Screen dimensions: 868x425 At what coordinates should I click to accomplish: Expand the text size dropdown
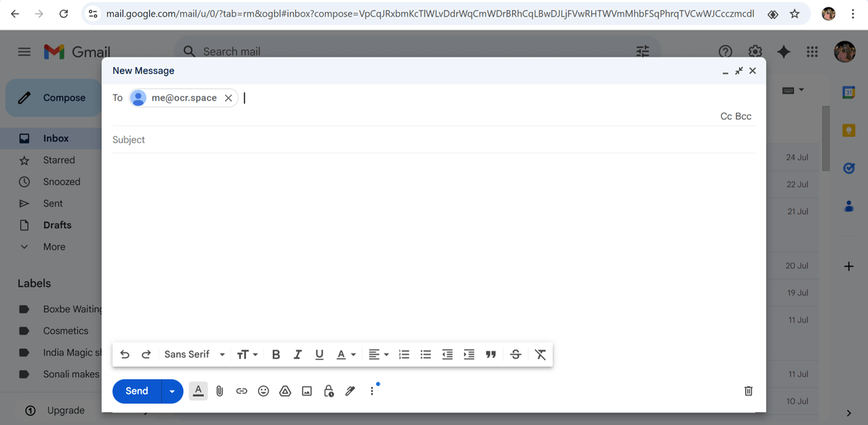click(x=247, y=354)
